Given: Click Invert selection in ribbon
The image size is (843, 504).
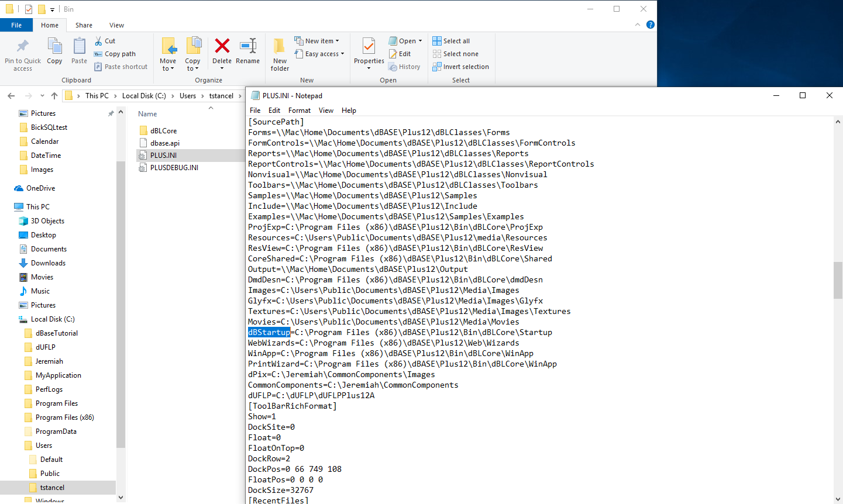Looking at the screenshot, I should point(460,67).
